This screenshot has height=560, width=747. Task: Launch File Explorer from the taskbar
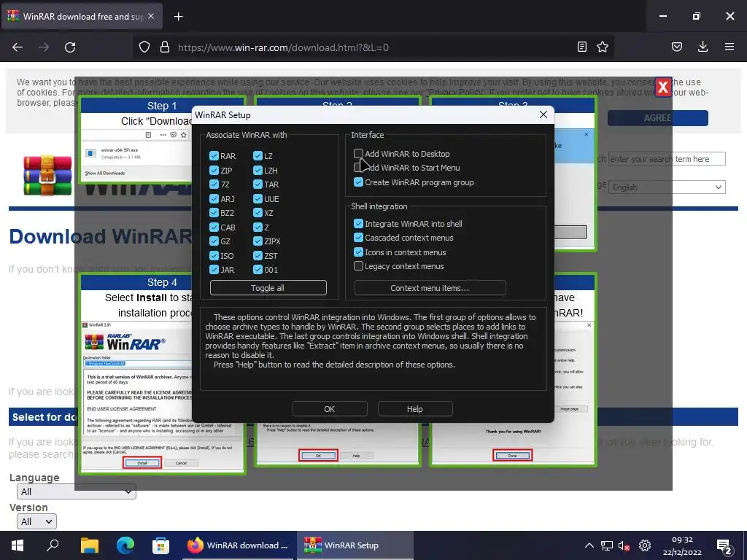[90, 545]
